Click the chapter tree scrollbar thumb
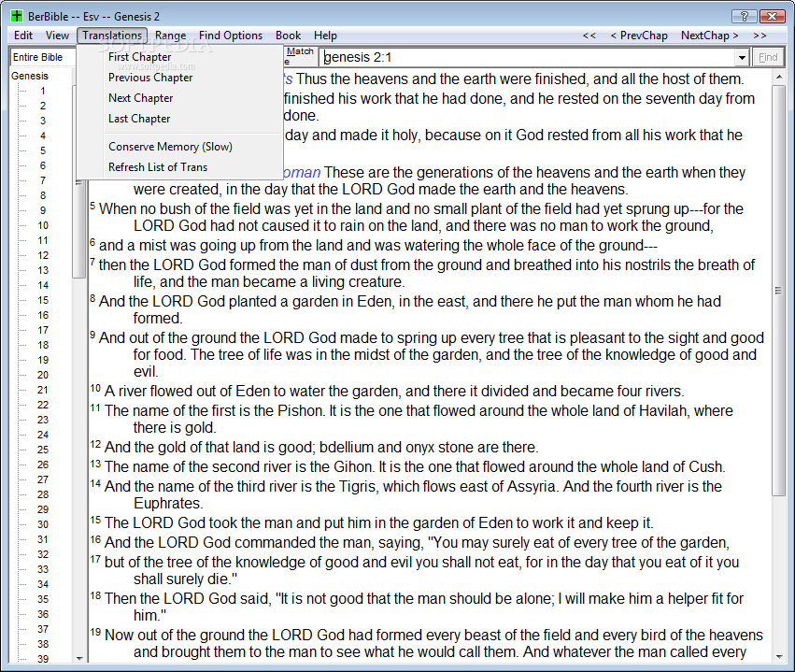795x672 pixels. 79,228
